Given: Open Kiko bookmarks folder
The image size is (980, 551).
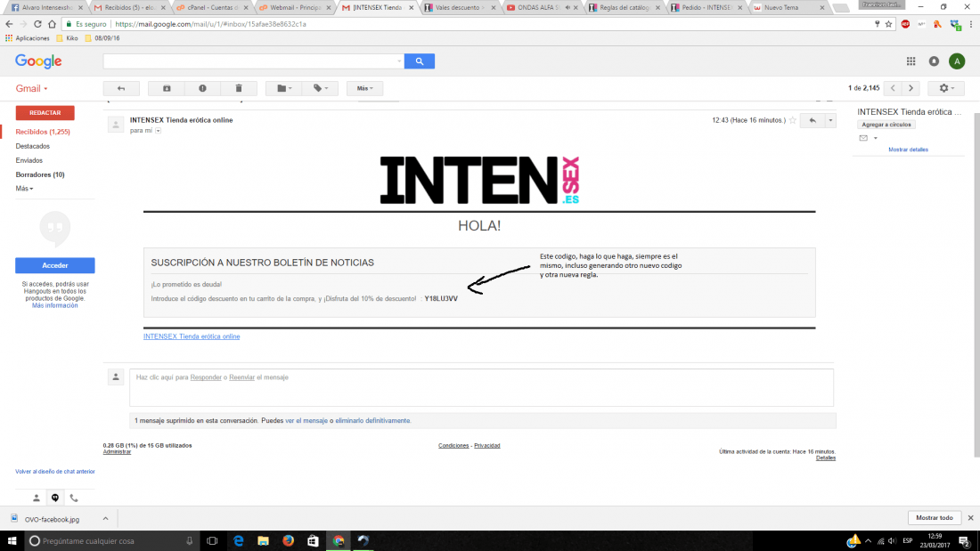Looking at the screenshot, I should click(67, 38).
